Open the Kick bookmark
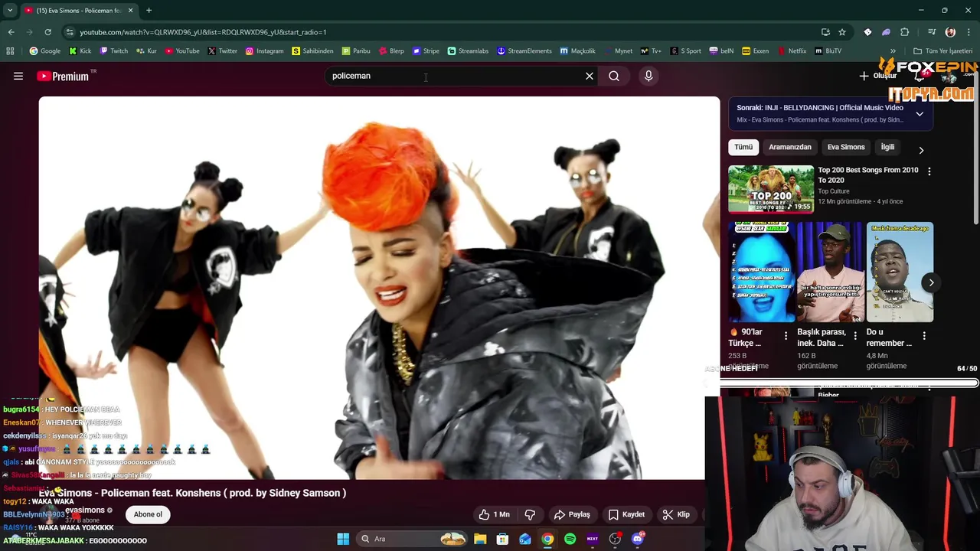This screenshot has width=980, height=551. pos(80,51)
